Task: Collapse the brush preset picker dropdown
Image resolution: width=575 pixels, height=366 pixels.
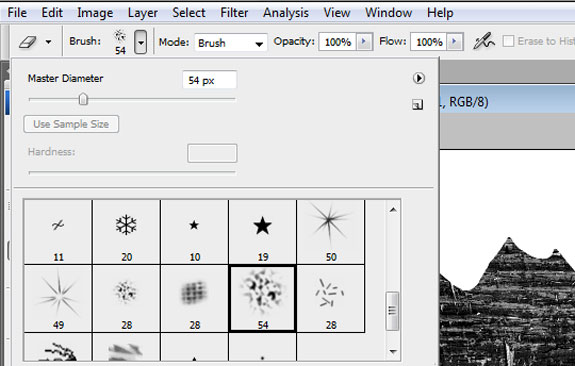Action: coord(140,42)
